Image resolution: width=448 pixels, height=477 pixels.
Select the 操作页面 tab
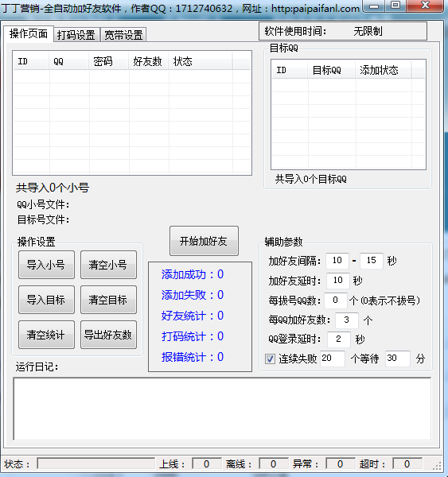29,33
